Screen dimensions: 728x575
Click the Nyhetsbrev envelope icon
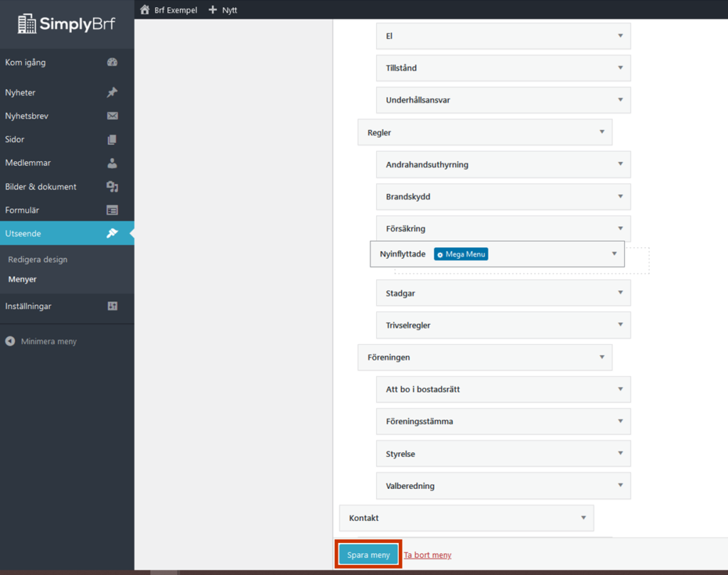click(112, 116)
